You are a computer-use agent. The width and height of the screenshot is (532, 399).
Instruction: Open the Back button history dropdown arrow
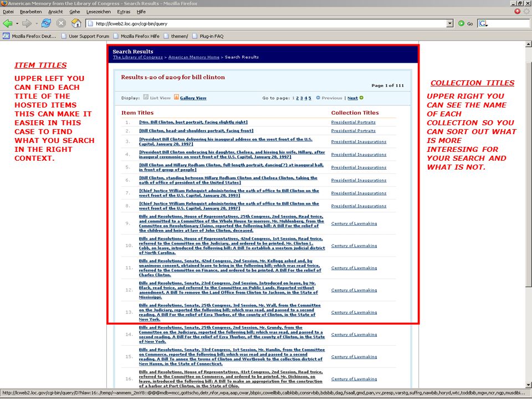click(x=17, y=24)
